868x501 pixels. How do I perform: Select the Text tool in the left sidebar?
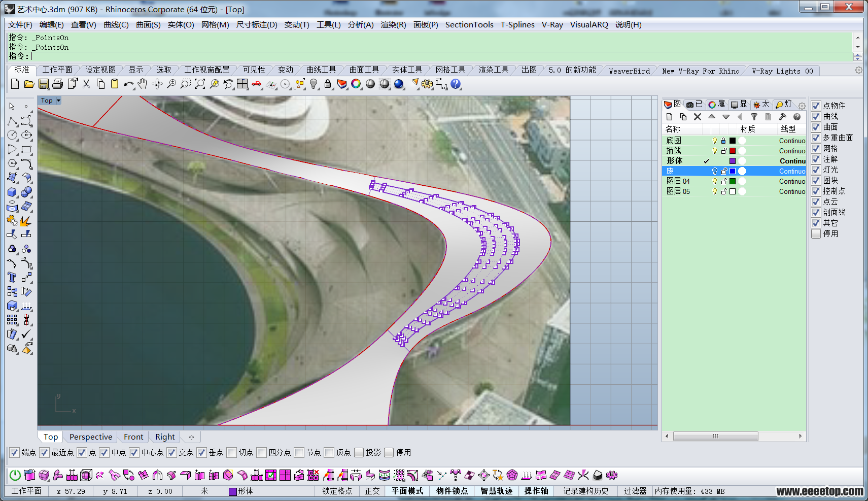12,277
